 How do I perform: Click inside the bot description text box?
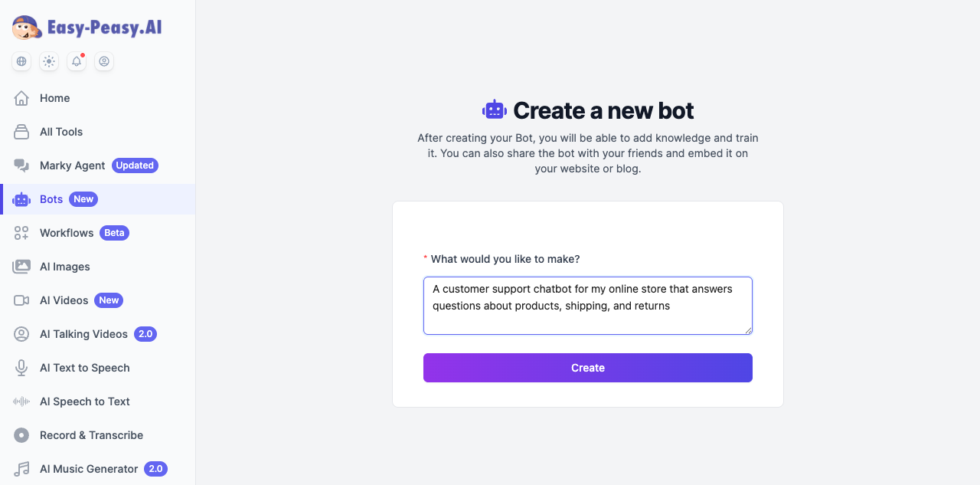click(587, 305)
